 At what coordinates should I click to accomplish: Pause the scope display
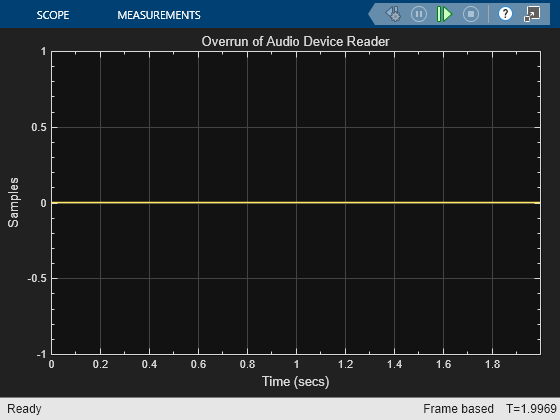click(x=419, y=14)
